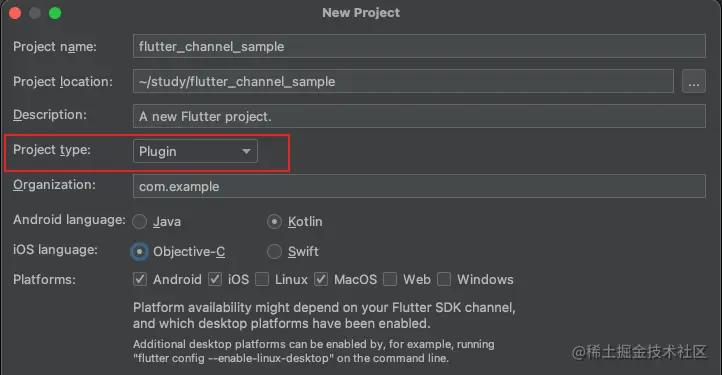Click the Project type dropdown arrow

(246, 151)
